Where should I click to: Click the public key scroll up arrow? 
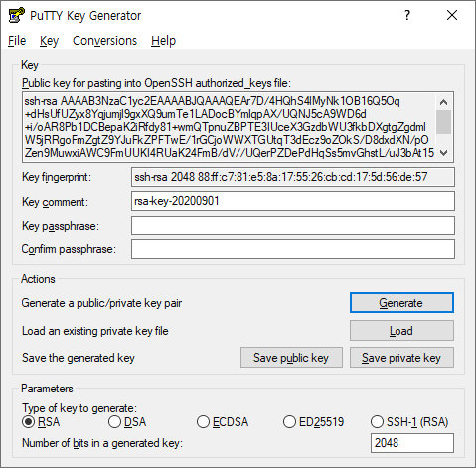tap(444, 102)
